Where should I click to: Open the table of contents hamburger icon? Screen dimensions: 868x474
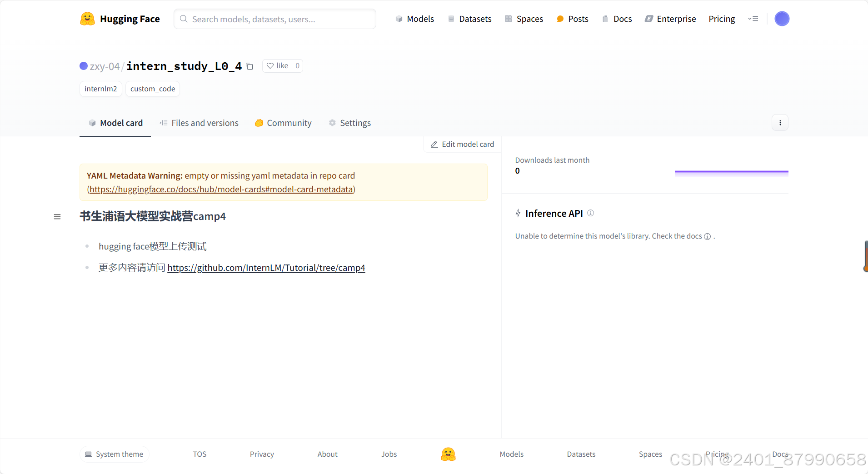click(x=57, y=217)
